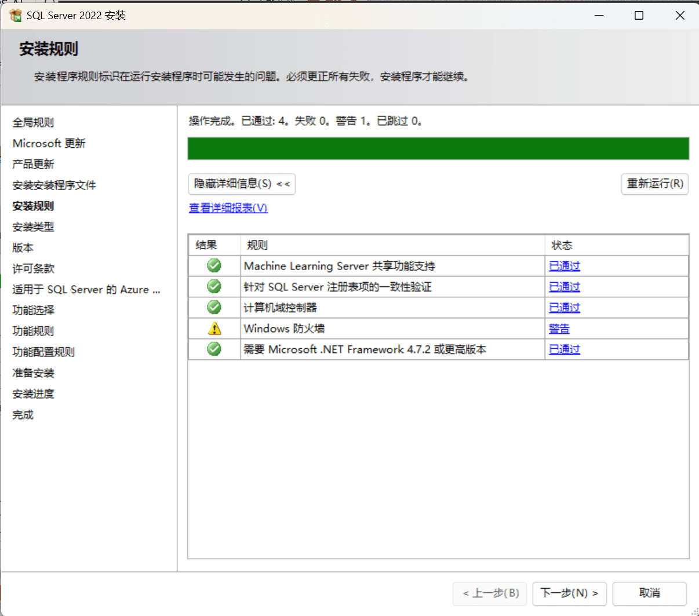699x616 pixels.
Task: Click rule text 需要 Microsoft .NET Framework 4.7.2
Action: (x=365, y=349)
